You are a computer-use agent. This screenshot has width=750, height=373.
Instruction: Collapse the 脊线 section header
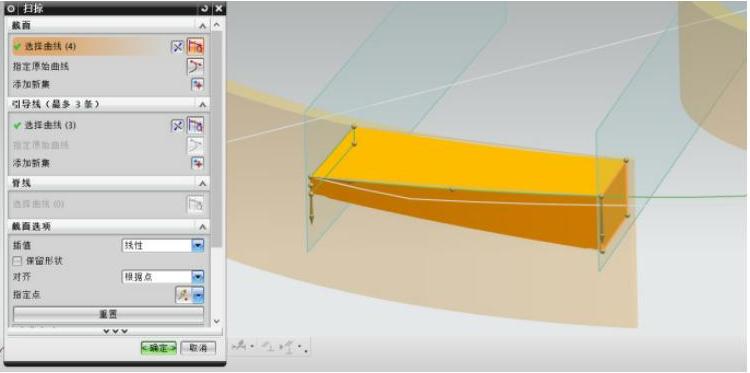(x=203, y=183)
